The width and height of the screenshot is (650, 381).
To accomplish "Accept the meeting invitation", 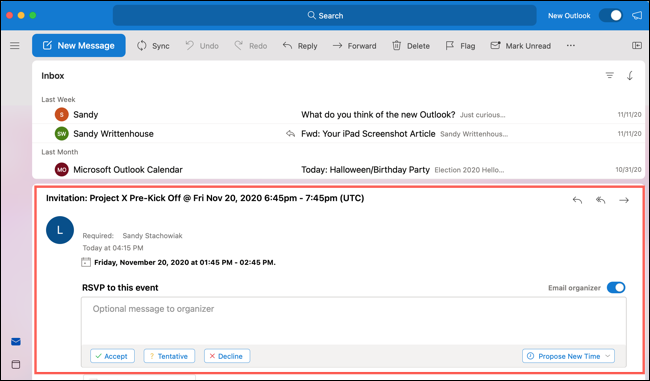I will pyautogui.click(x=112, y=356).
